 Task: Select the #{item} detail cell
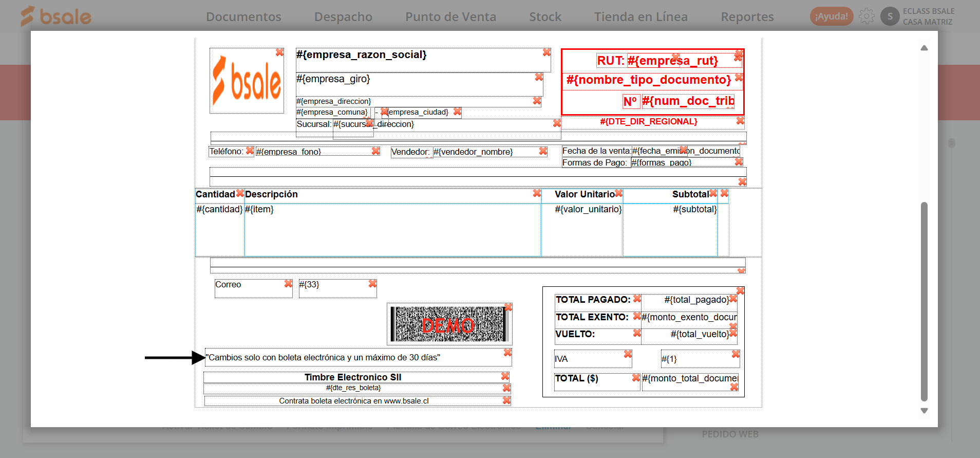pyautogui.click(x=392, y=229)
